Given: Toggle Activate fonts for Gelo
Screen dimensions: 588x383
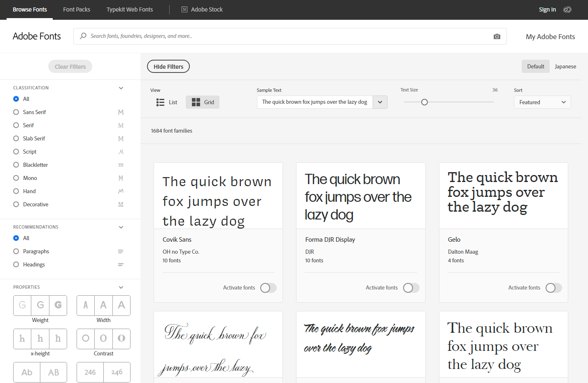Looking at the screenshot, I should pyautogui.click(x=553, y=288).
